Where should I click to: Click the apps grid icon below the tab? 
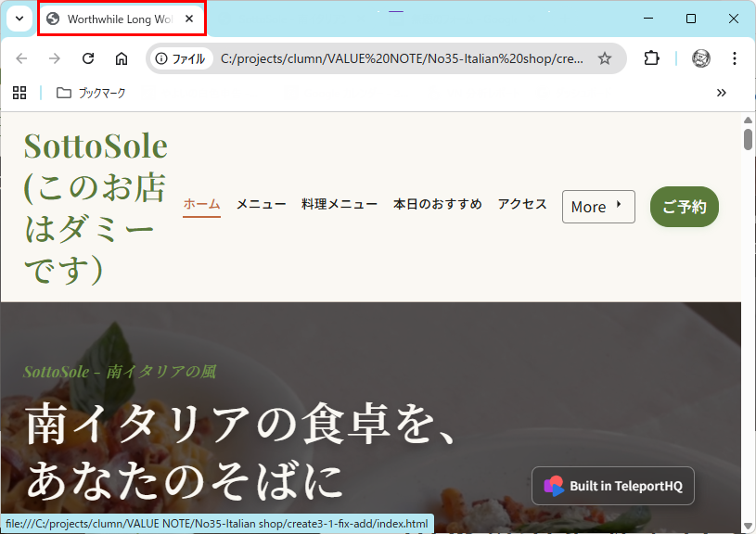(19, 93)
